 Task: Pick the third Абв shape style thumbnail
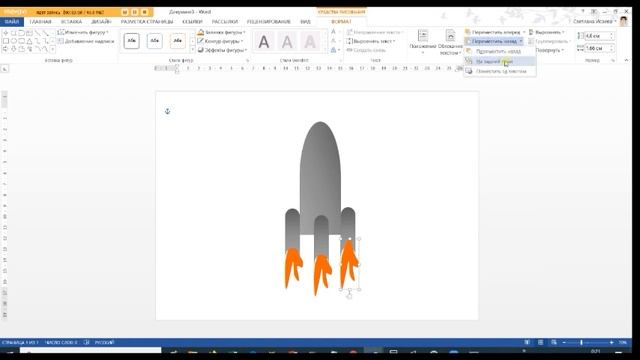(x=178, y=41)
